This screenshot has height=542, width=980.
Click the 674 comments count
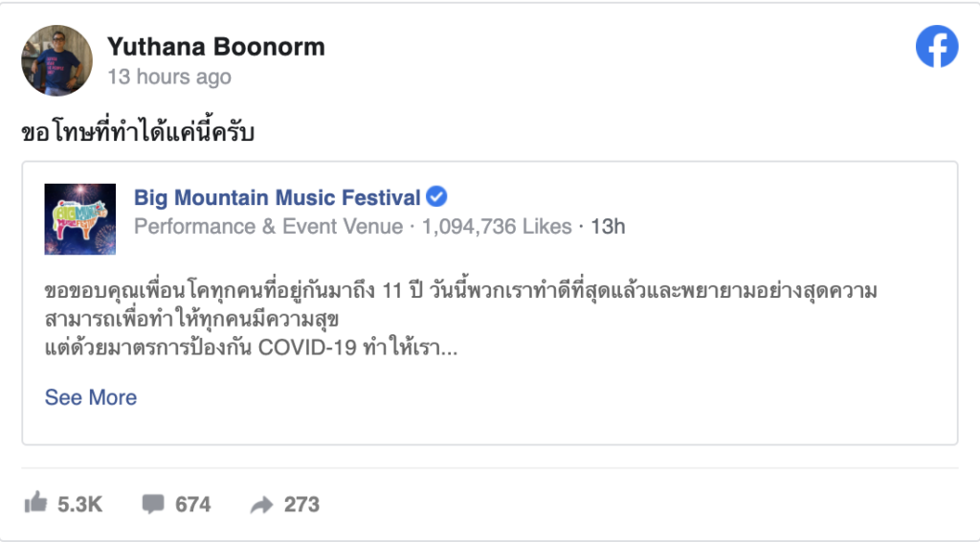tap(192, 504)
